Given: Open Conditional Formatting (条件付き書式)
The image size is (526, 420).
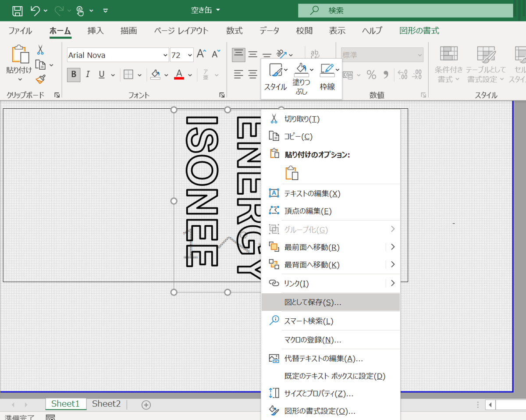Looking at the screenshot, I should tap(449, 65).
